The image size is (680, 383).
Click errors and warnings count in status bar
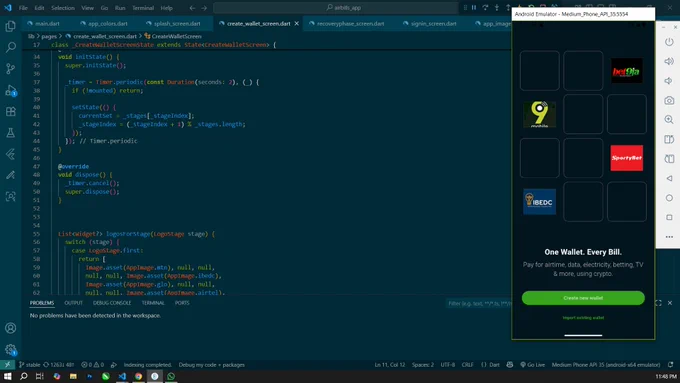(93, 365)
